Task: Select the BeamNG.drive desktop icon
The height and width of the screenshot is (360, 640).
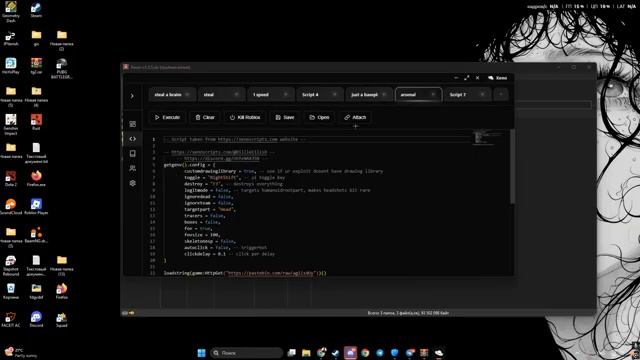Action: click(x=36, y=235)
